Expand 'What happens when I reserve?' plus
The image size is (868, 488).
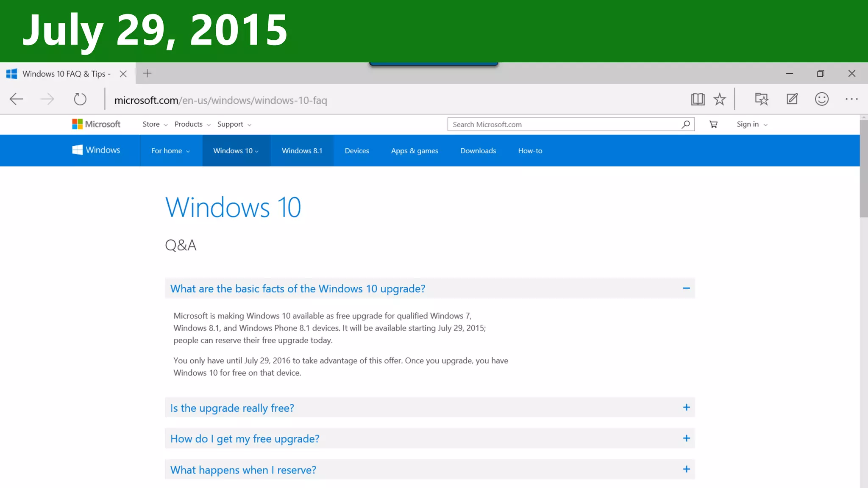[686, 469]
